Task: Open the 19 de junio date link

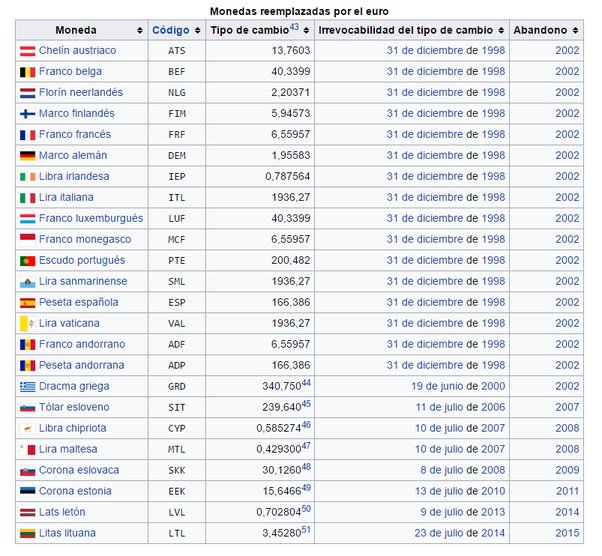Action: pos(437,386)
